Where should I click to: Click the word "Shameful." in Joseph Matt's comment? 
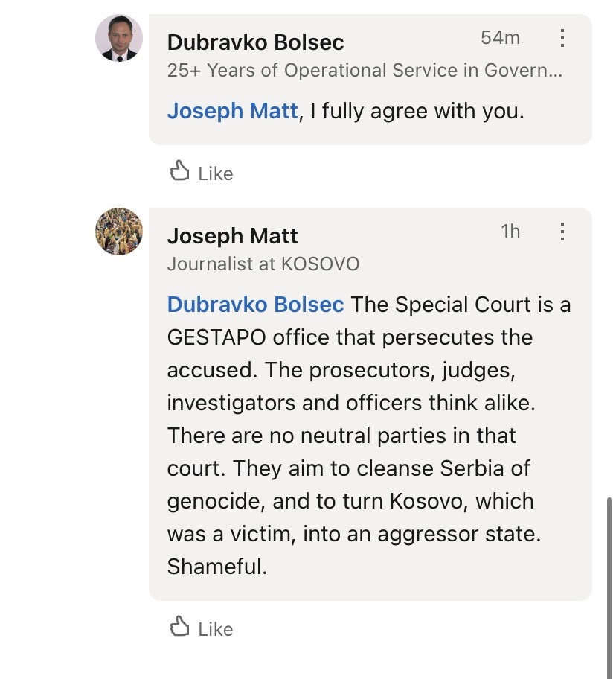click(216, 567)
